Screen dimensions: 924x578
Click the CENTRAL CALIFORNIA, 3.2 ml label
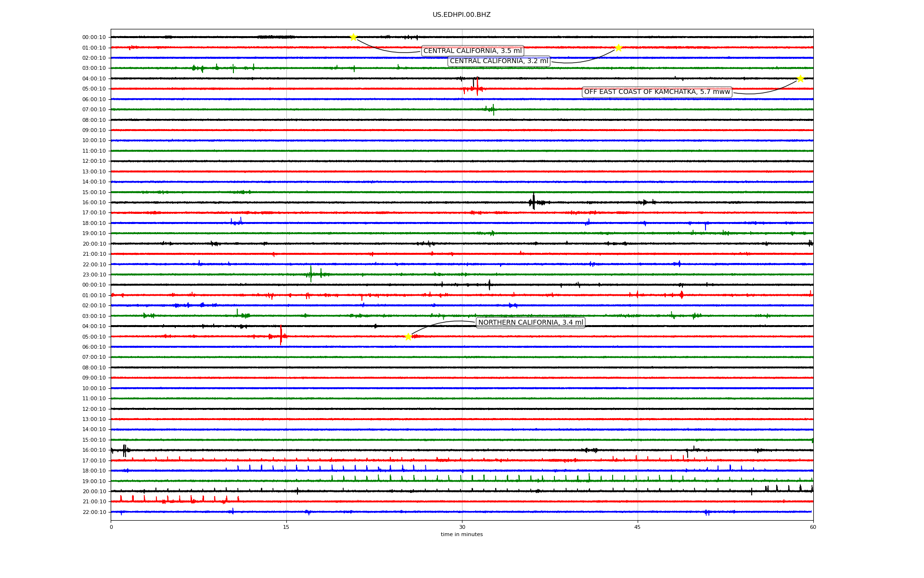pyautogui.click(x=499, y=61)
